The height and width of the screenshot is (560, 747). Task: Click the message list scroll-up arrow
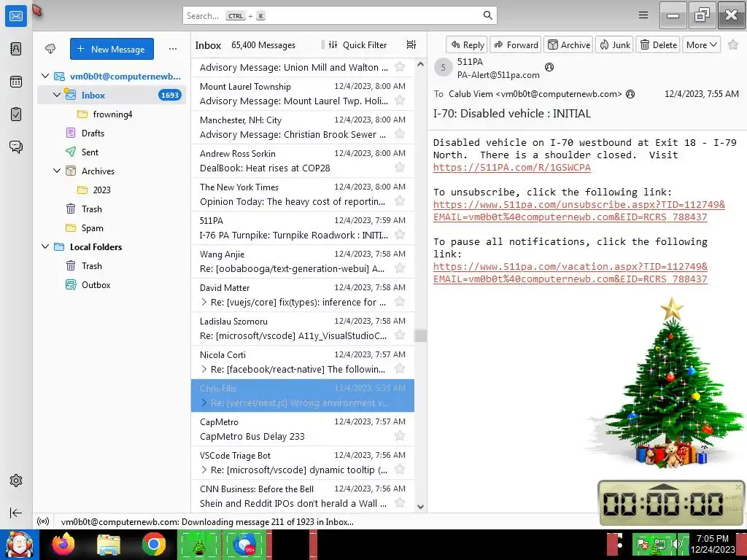(x=420, y=64)
